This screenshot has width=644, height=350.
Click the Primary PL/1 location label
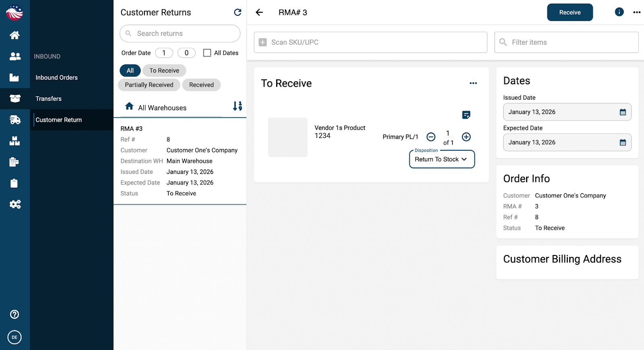pyautogui.click(x=400, y=137)
